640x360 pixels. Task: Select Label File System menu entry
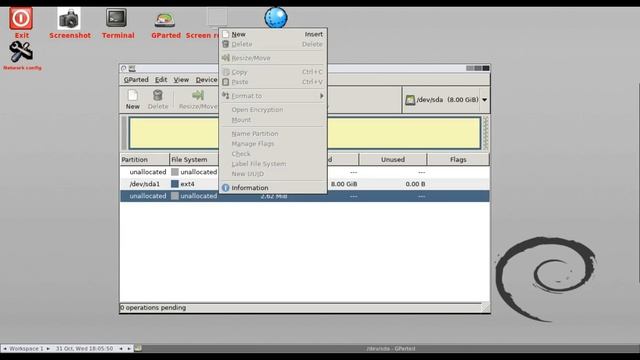[273, 164]
